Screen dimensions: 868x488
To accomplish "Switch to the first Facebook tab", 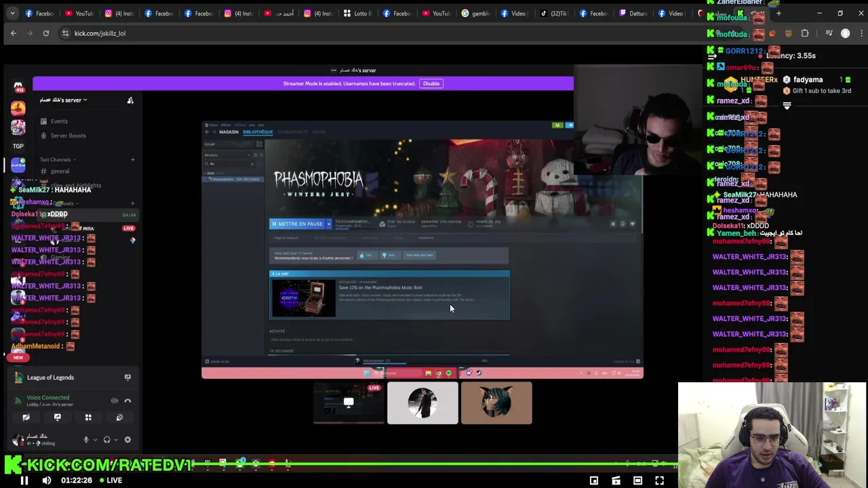I will point(39,13).
